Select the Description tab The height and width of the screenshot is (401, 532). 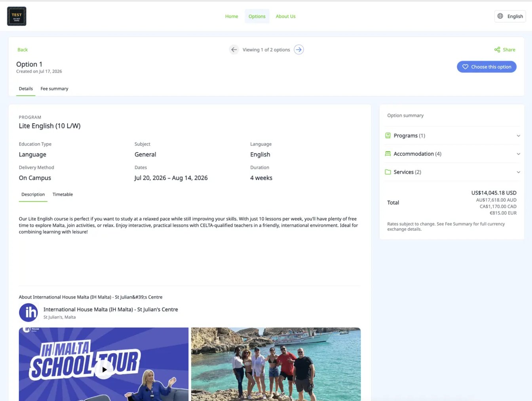pos(33,195)
